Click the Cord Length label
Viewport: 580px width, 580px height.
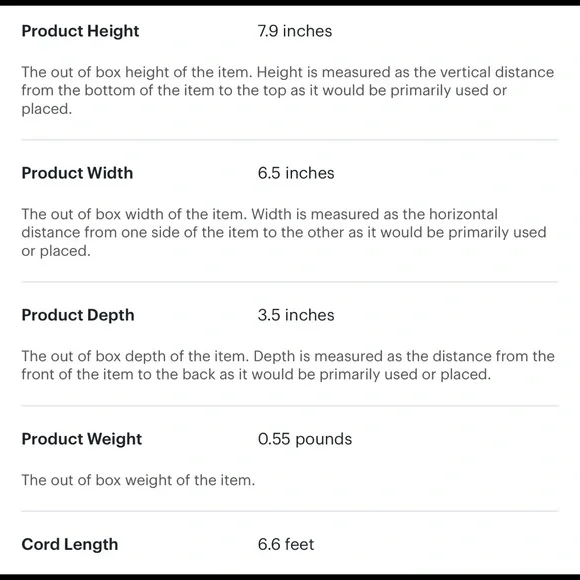click(70, 544)
